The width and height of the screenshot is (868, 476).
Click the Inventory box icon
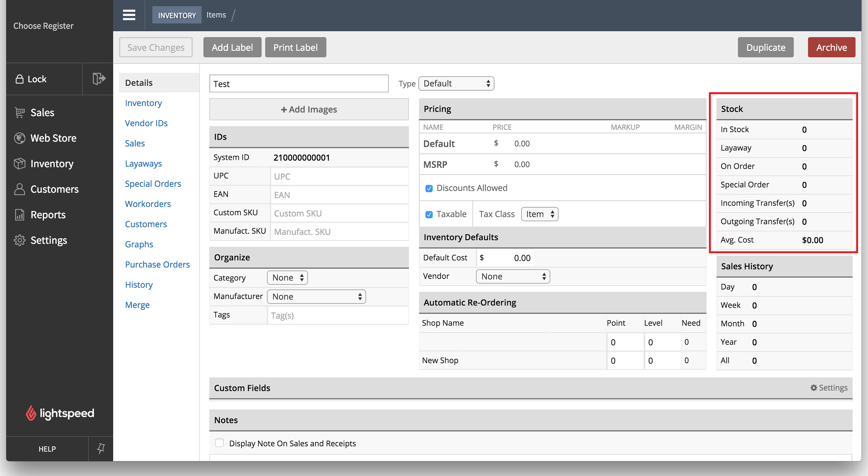20,163
